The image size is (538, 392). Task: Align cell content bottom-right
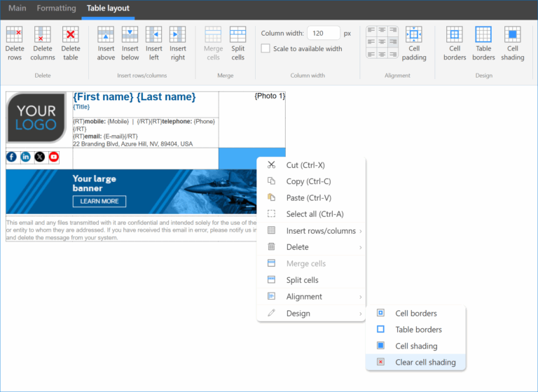point(393,54)
